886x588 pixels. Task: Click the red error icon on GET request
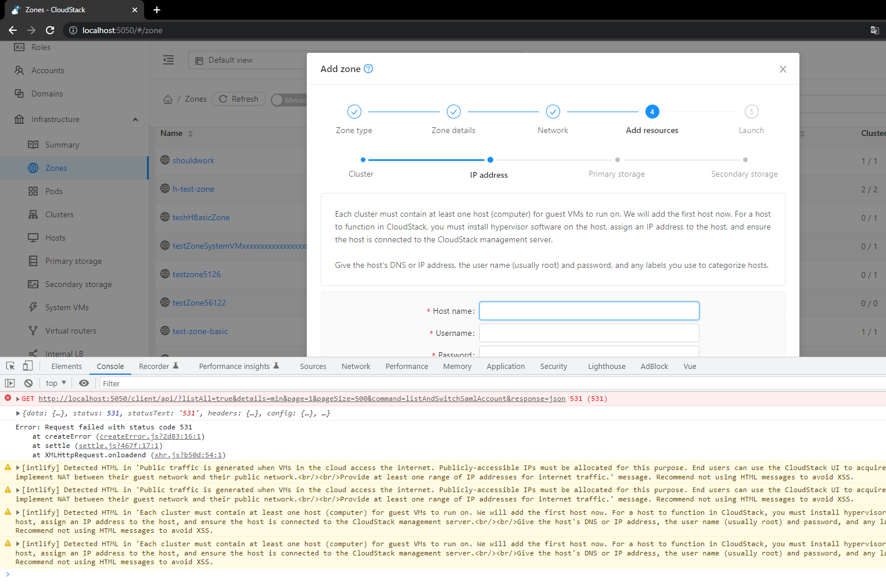click(8, 398)
